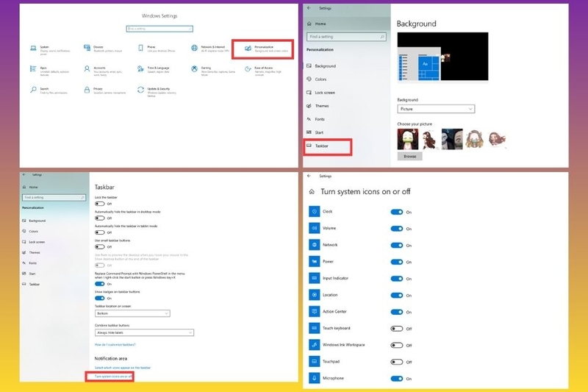Image resolution: width=588 pixels, height=392 pixels.
Task: Click Home in the Background page sidebar
Action: pyautogui.click(x=320, y=24)
